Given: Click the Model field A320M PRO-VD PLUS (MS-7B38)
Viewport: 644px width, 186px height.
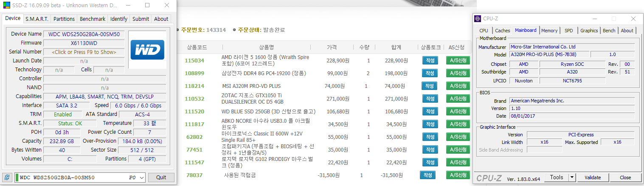Looking at the screenshot, I should click(549, 55).
